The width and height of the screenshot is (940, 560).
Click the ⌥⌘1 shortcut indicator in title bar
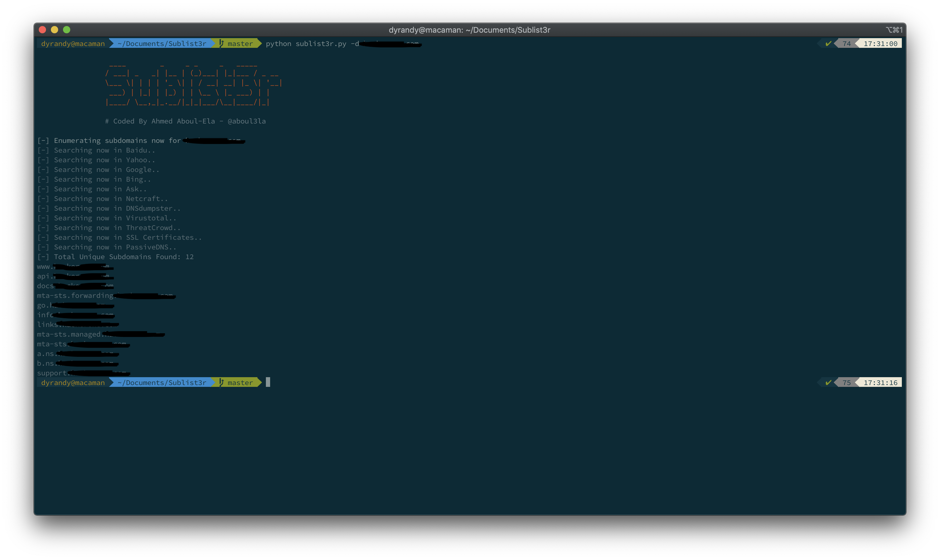[894, 30]
